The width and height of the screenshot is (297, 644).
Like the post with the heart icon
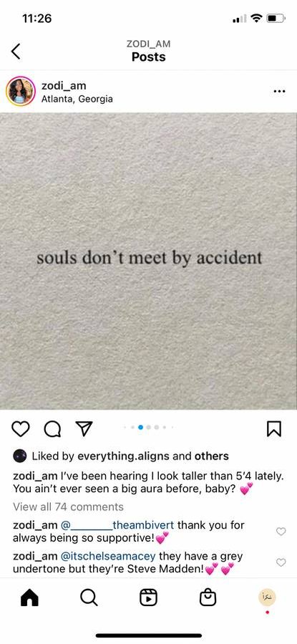pyautogui.click(x=20, y=429)
